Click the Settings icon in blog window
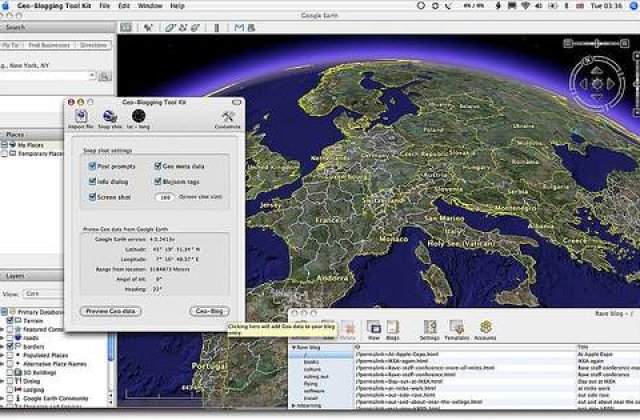Viewport: 640px width, 420px height. point(430,327)
